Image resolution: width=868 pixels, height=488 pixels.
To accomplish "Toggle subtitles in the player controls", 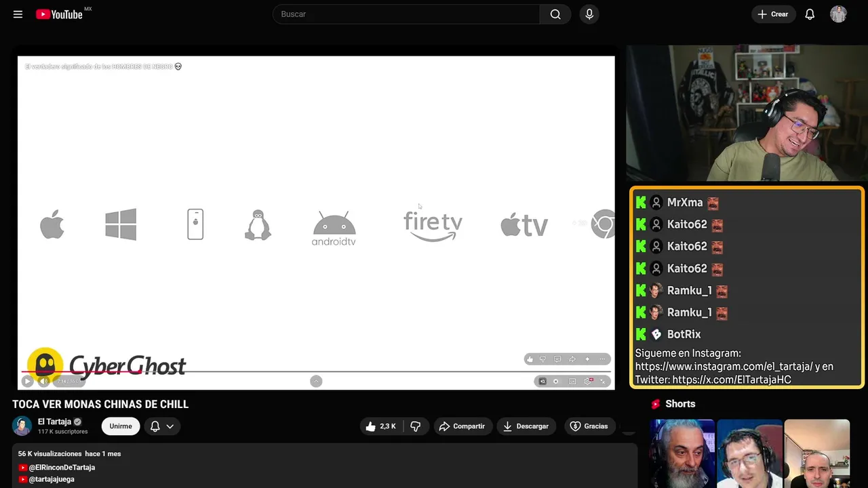I will (x=572, y=382).
